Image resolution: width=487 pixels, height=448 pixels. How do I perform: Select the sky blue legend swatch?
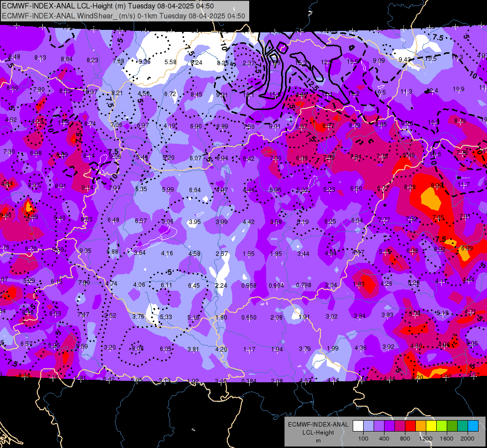tap(474, 426)
